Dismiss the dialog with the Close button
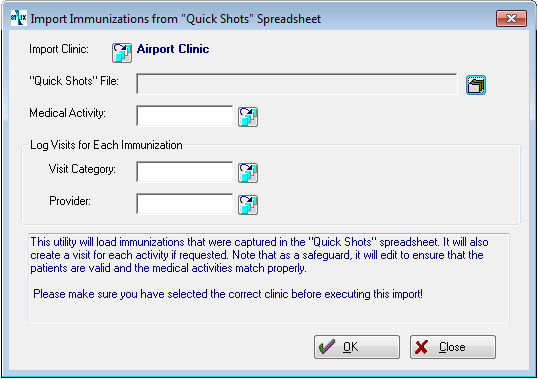Viewport: 538px width, 379px height. click(x=453, y=347)
